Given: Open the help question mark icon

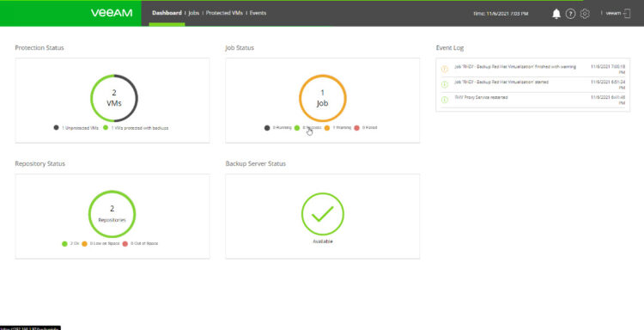Looking at the screenshot, I should click(x=570, y=14).
